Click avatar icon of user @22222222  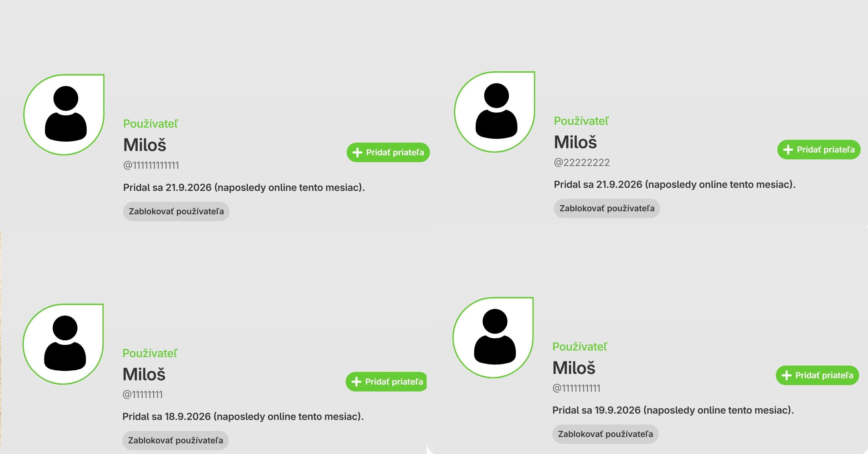point(495,112)
